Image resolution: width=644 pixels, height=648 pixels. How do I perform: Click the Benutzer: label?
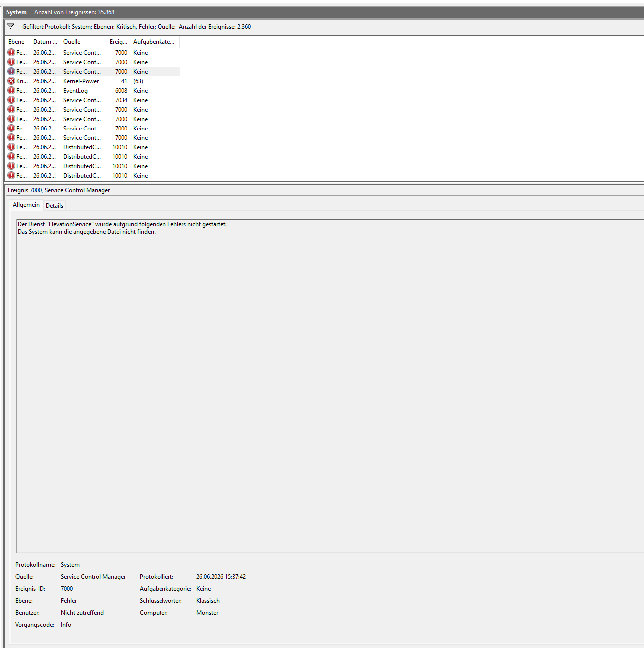27,612
